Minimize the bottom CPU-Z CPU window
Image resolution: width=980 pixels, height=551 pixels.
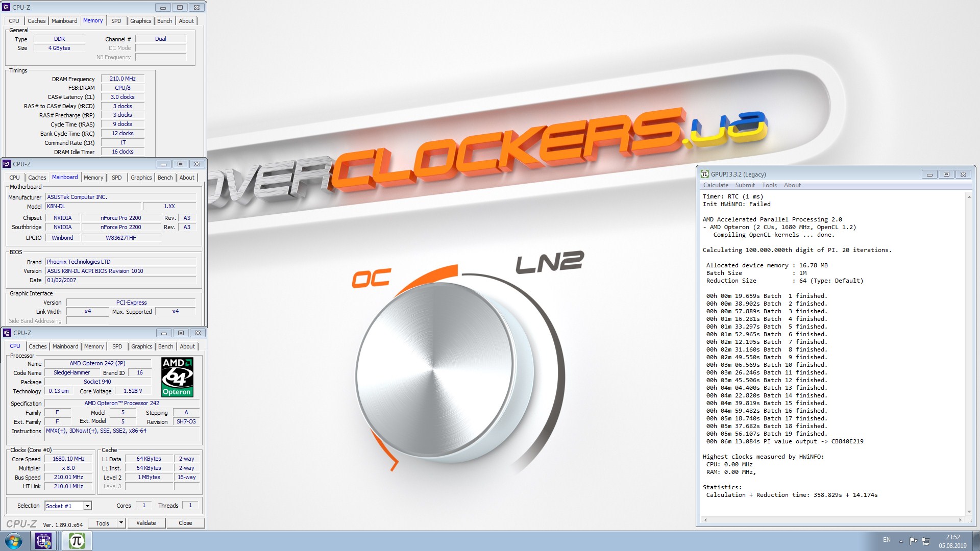[164, 333]
